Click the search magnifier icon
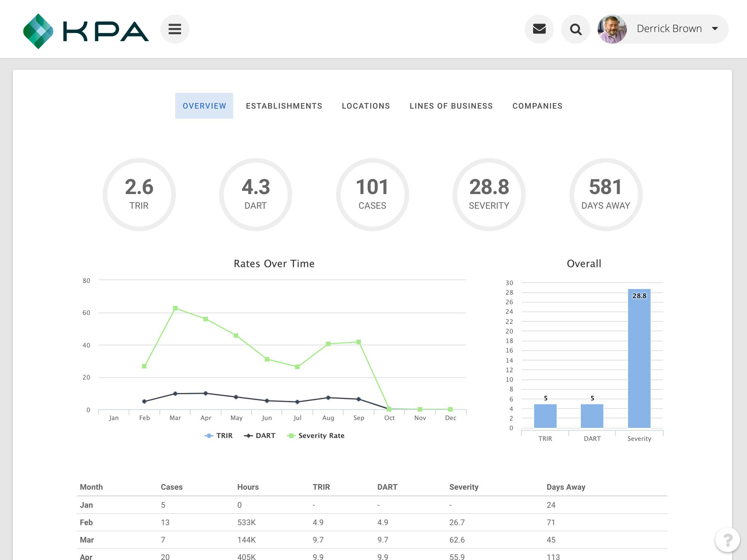The image size is (747, 560). click(x=575, y=29)
